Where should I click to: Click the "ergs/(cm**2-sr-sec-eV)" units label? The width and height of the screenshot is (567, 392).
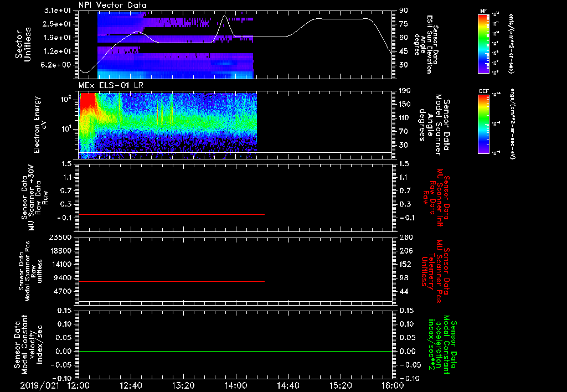[513, 124]
